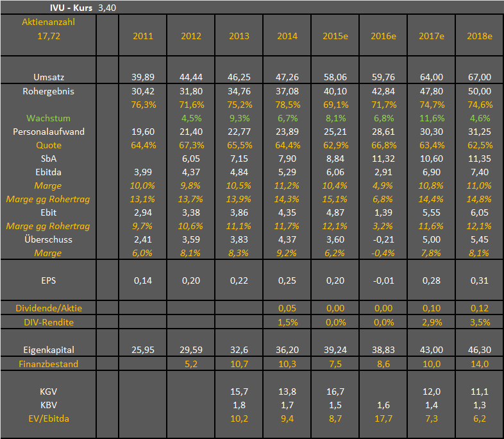Click the EV/Ebitda row label
The width and height of the screenshot is (504, 439).
coord(49,418)
